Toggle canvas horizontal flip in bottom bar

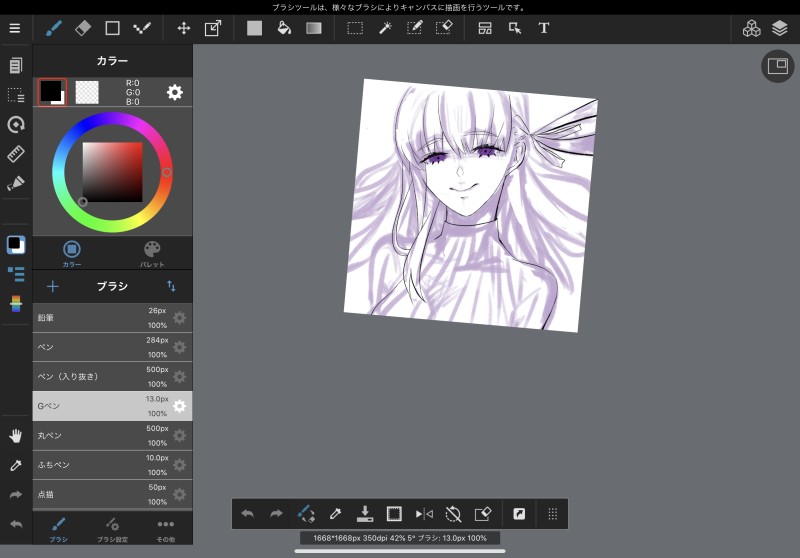click(424, 514)
